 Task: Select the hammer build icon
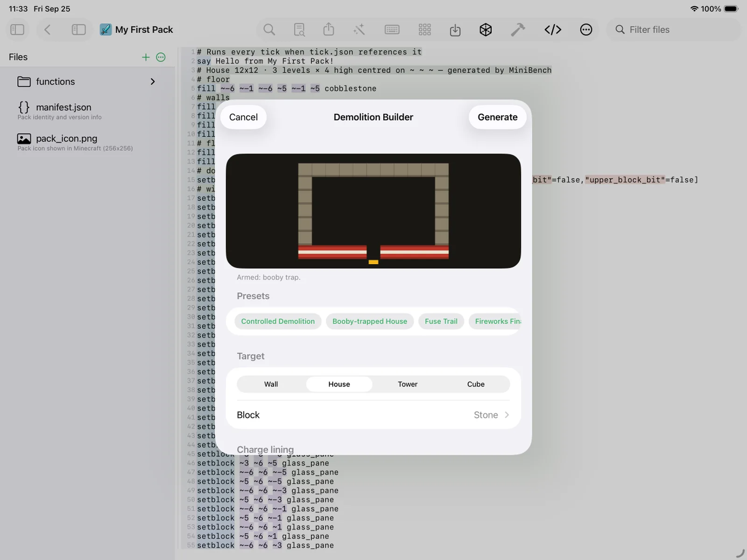click(518, 29)
